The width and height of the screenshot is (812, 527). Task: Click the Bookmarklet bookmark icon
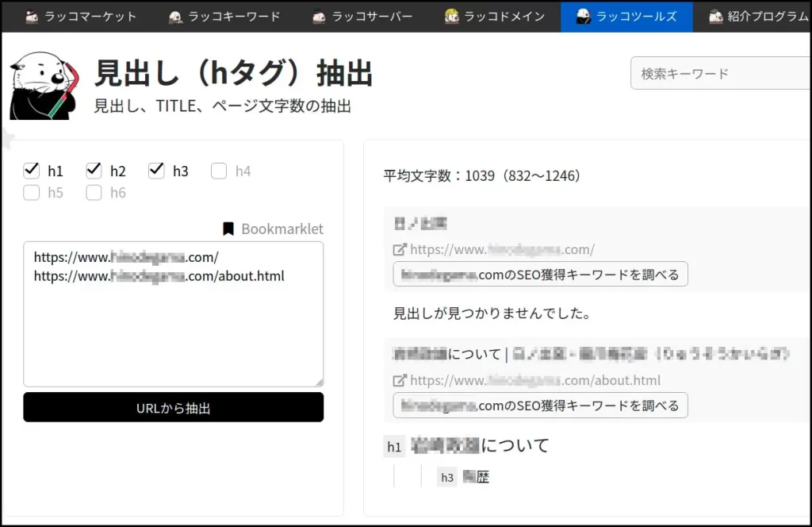(228, 229)
